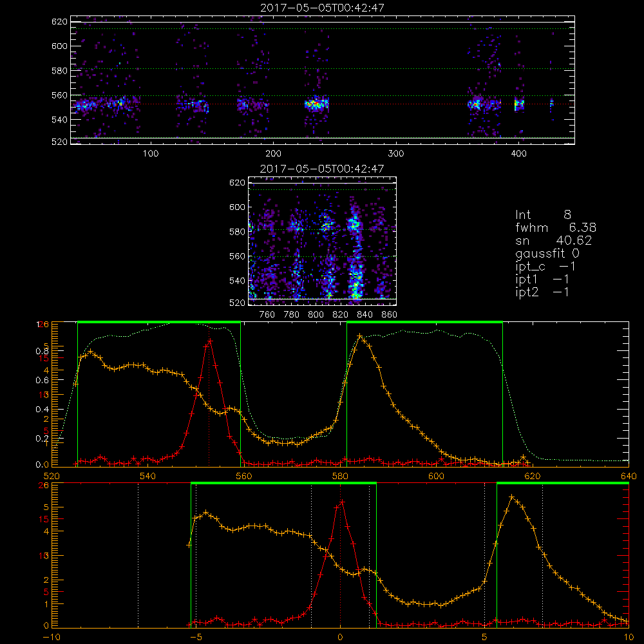Viewport: 644px width, 644px height.
Task: Click y-axis label 600 of the small middle image
Action: coord(238,207)
